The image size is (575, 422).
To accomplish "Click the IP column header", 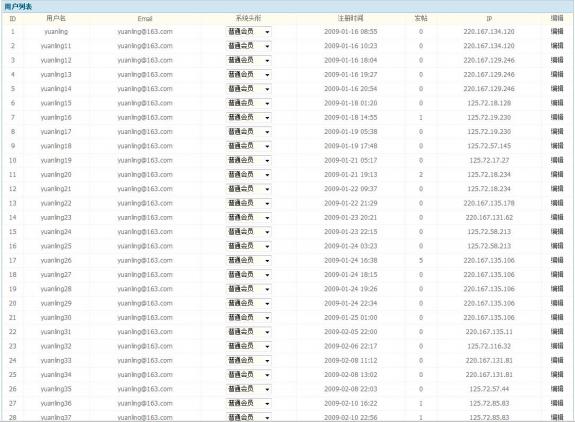I will [x=489, y=19].
